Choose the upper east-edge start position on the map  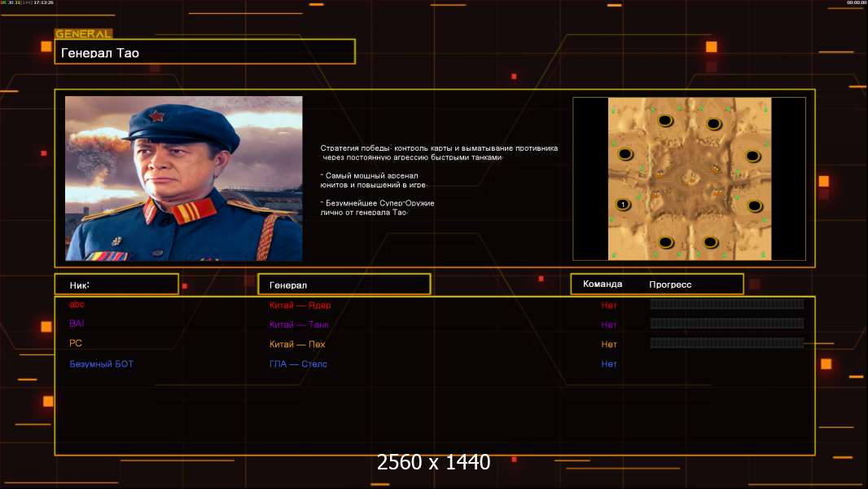753,156
